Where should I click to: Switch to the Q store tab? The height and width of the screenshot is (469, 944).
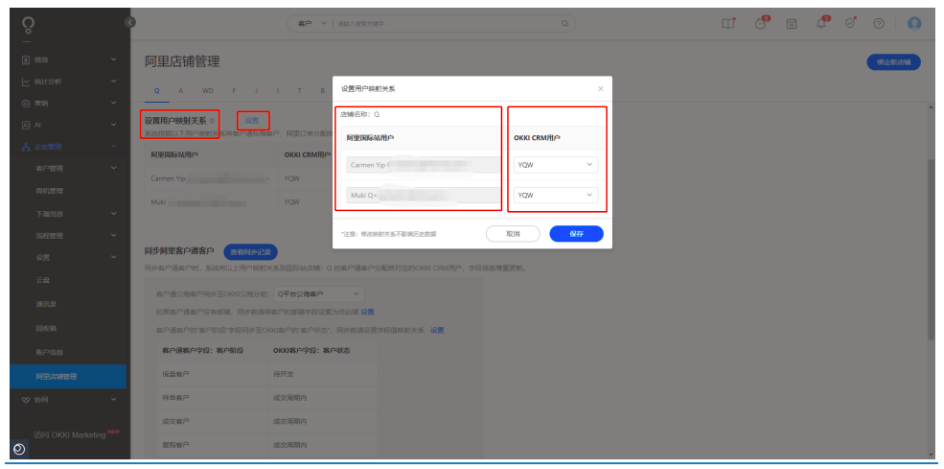click(x=157, y=90)
